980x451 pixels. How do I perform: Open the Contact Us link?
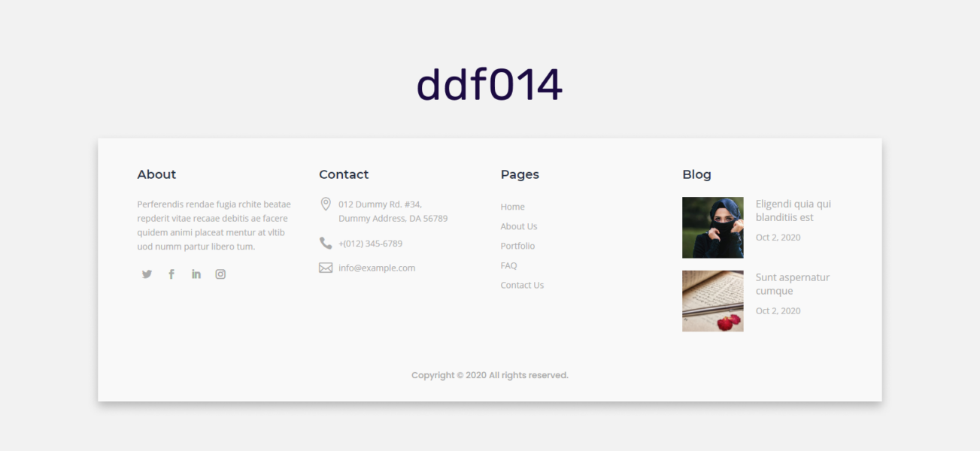(522, 285)
